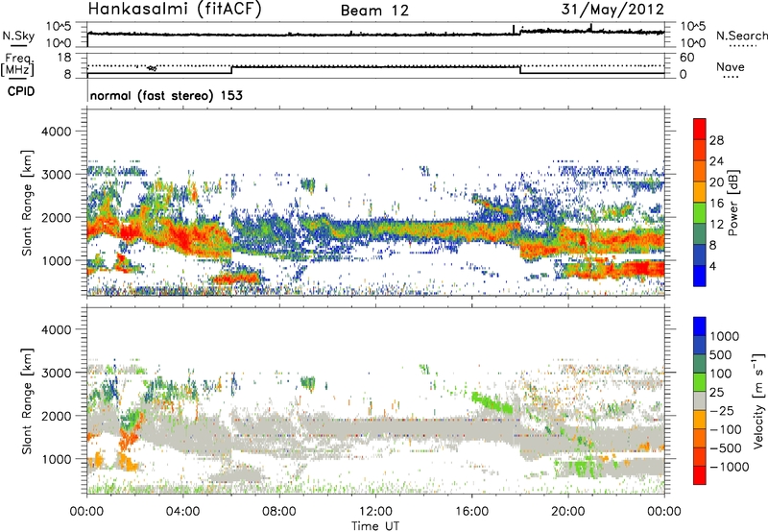Screen dimensions: 768x532
Task: Click the blue bottom segment of power colorbar
Action: click(x=700, y=276)
